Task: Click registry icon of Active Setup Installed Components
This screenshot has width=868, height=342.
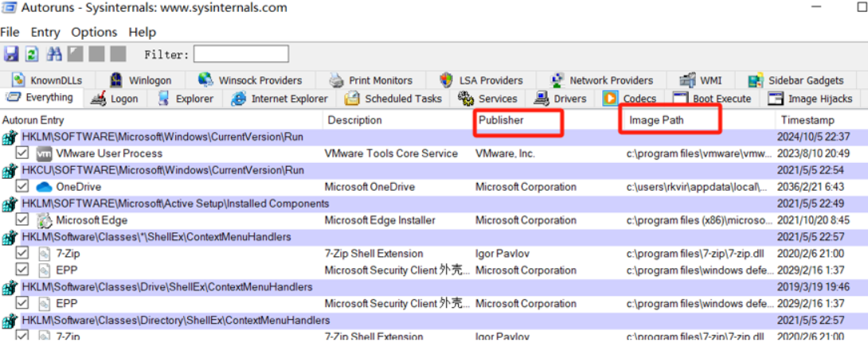Action: [x=10, y=204]
